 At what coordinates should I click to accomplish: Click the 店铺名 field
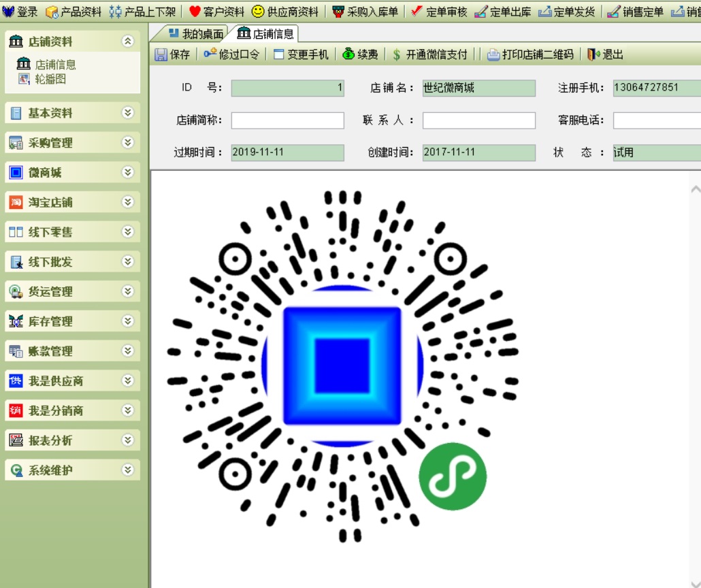pos(479,88)
